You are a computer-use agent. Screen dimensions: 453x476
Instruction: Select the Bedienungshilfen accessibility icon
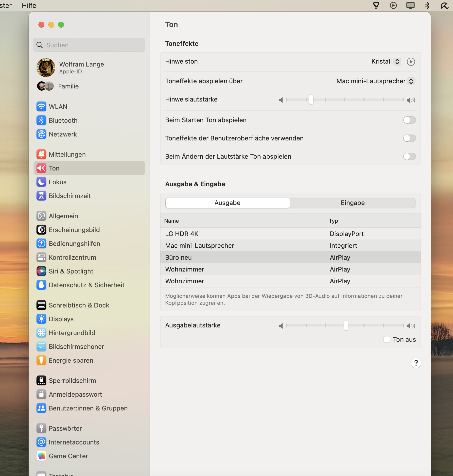click(41, 243)
